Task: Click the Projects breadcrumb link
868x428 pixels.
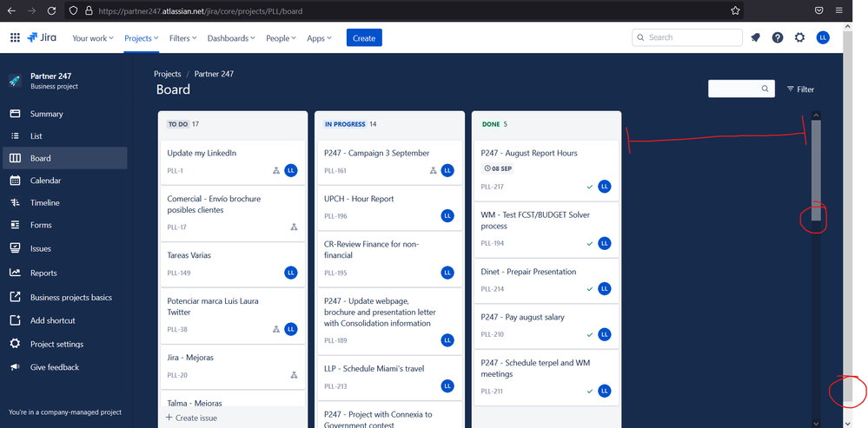Action: (168, 74)
